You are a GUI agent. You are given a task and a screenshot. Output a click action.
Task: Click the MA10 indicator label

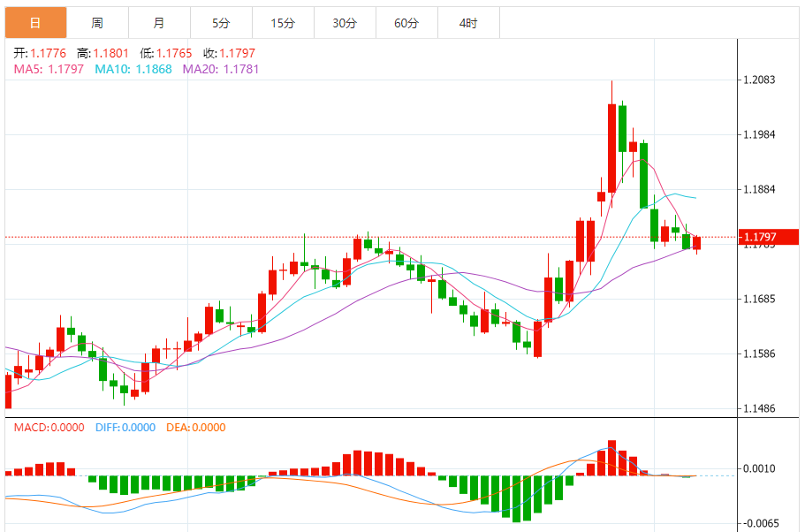click(133, 69)
